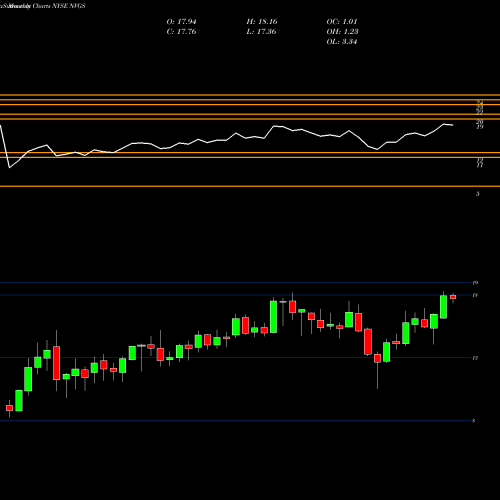Click the OH: 1.23 value
The width and height of the screenshot is (500, 500).
pyautogui.click(x=342, y=32)
